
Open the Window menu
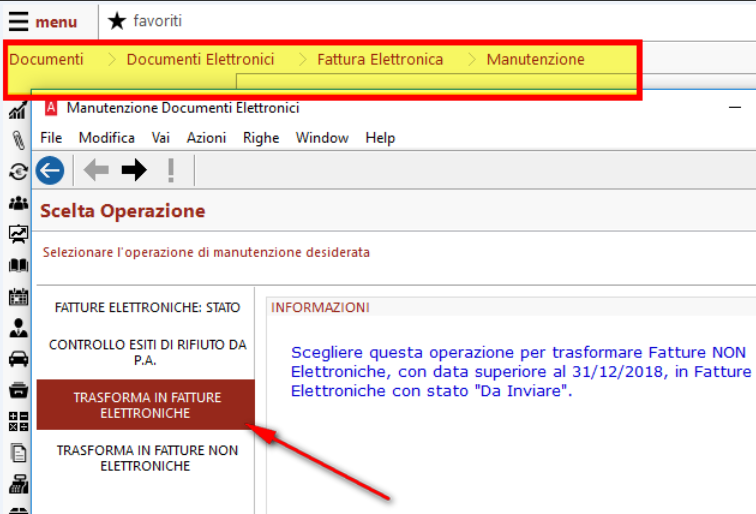tap(322, 138)
